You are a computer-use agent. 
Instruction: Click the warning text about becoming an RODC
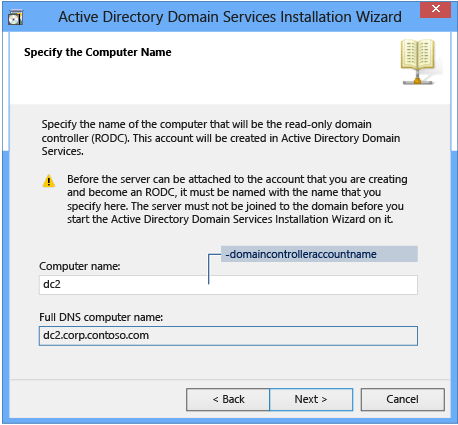point(237,199)
